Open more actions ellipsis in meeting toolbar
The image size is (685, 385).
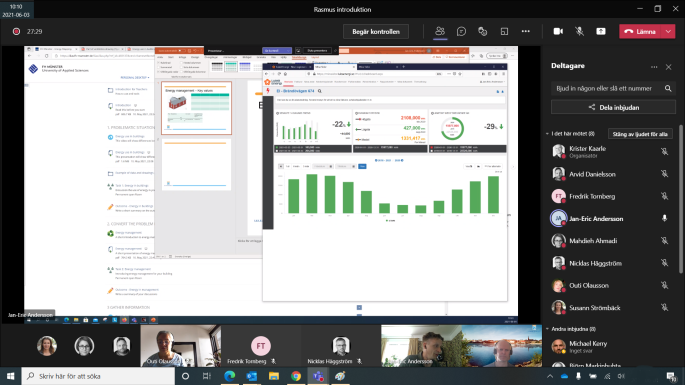click(x=526, y=31)
